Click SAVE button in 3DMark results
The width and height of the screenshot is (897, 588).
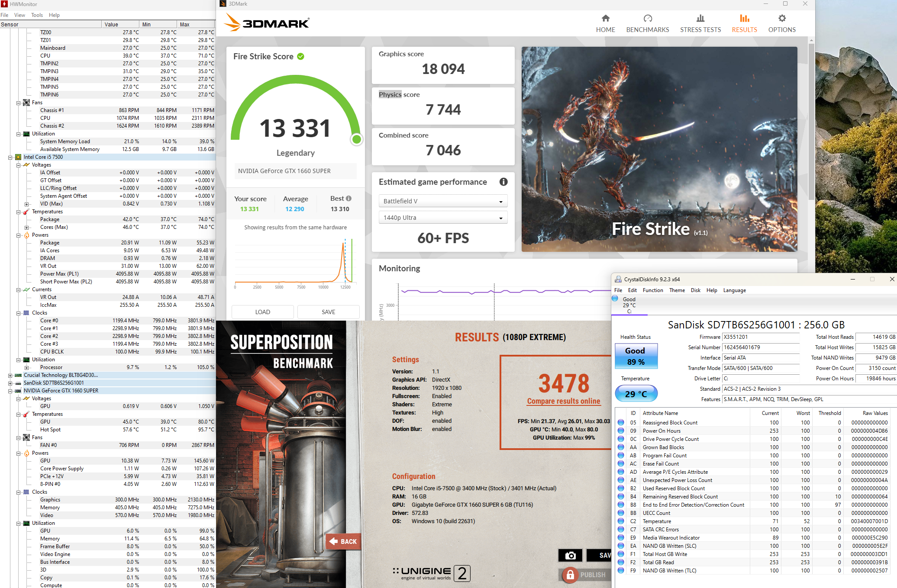(328, 312)
